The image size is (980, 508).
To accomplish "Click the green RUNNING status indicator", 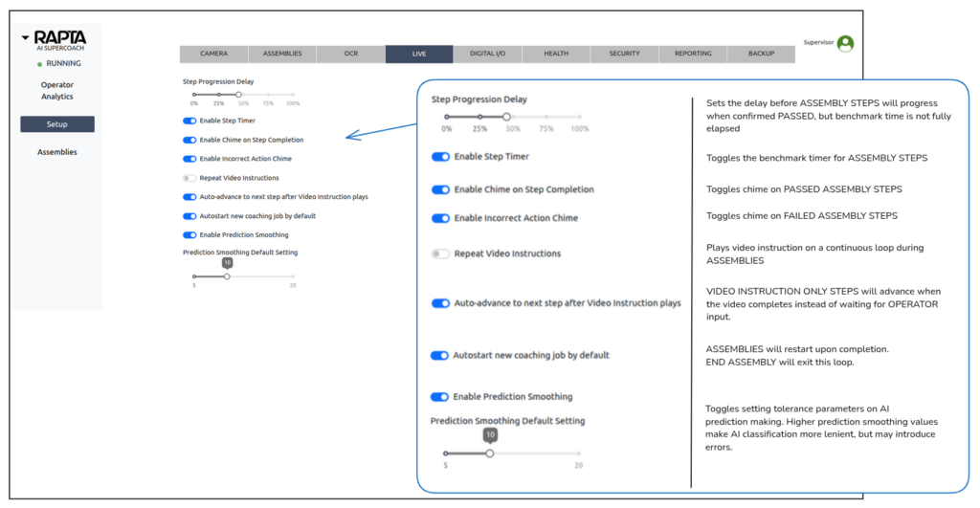I will tap(39, 64).
